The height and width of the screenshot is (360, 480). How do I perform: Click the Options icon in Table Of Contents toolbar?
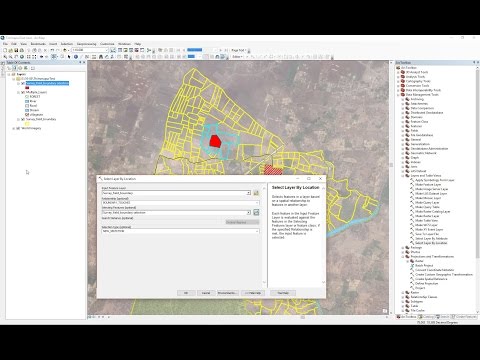click(x=33, y=68)
